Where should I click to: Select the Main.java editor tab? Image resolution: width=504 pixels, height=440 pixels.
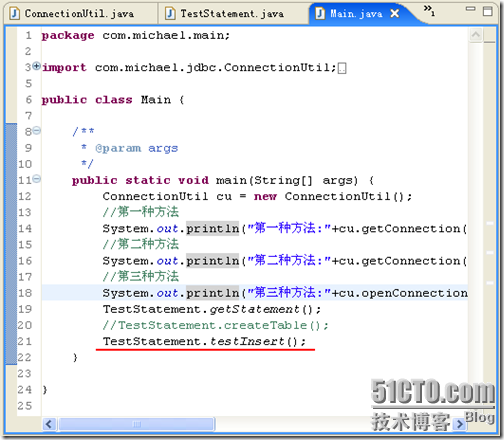click(x=356, y=14)
